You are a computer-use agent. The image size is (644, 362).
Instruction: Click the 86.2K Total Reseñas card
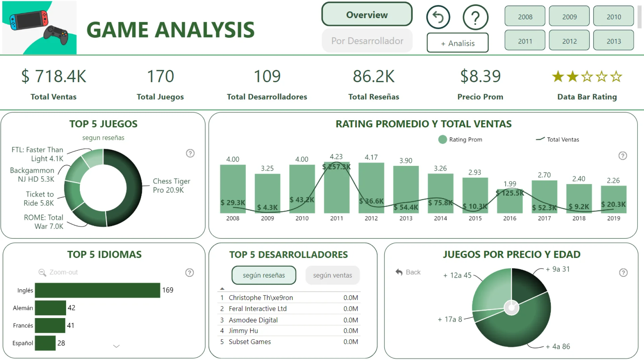click(x=374, y=84)
